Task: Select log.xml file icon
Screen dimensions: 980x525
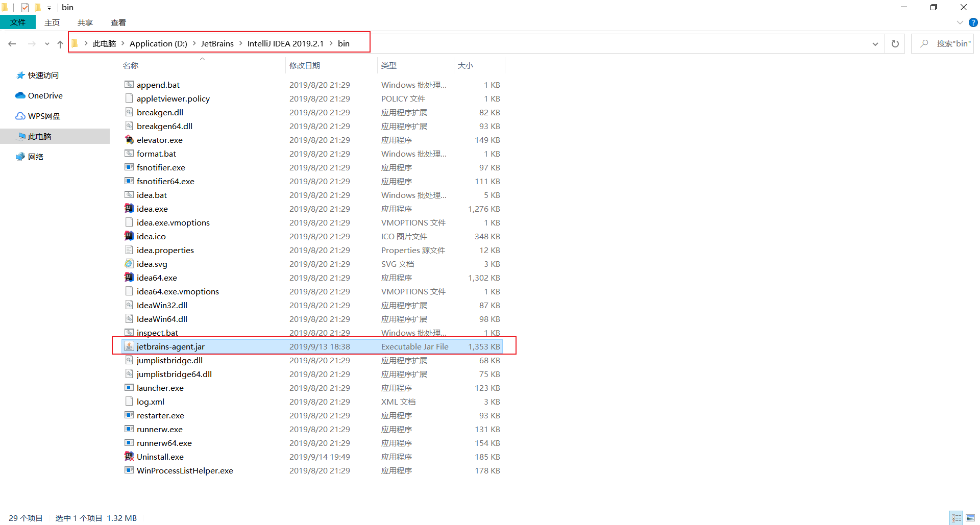Action: tap(129, 401)
